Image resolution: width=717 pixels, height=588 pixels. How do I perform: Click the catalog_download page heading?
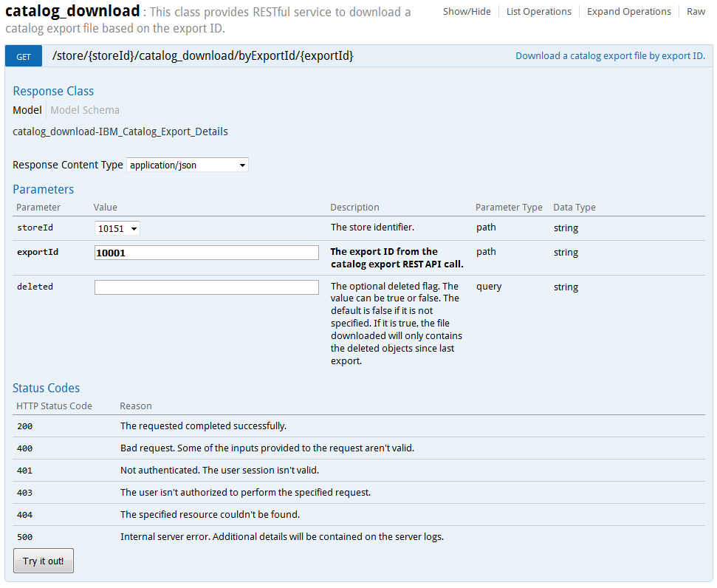click(x=71, y=12)
